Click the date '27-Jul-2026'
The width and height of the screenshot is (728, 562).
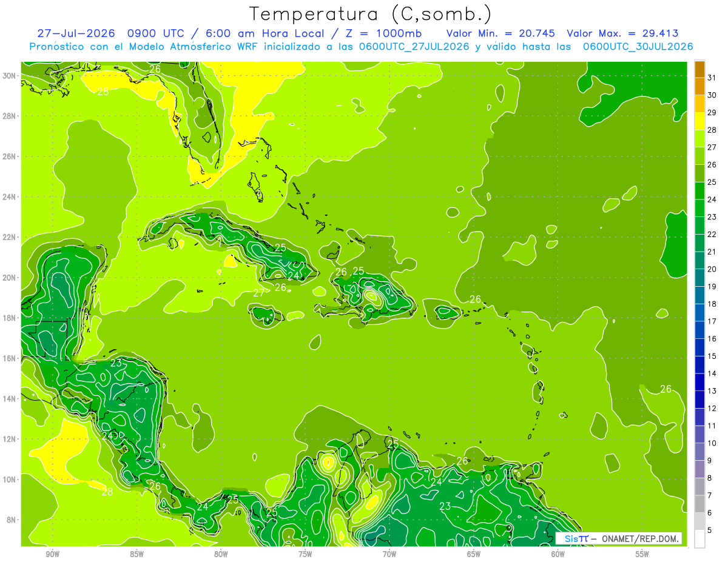click(76, 33)
